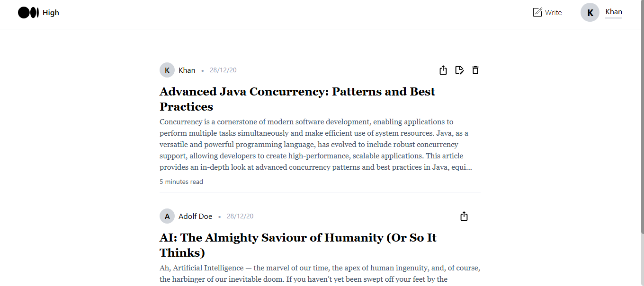
Task: Open the Write link in header
Action: [547, 12]
